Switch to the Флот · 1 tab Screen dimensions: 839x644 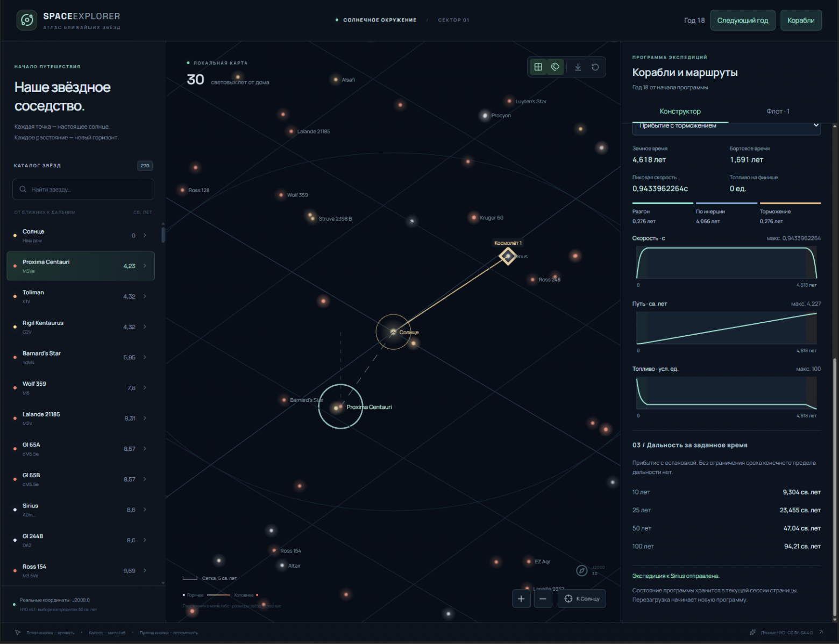point(778,111)
